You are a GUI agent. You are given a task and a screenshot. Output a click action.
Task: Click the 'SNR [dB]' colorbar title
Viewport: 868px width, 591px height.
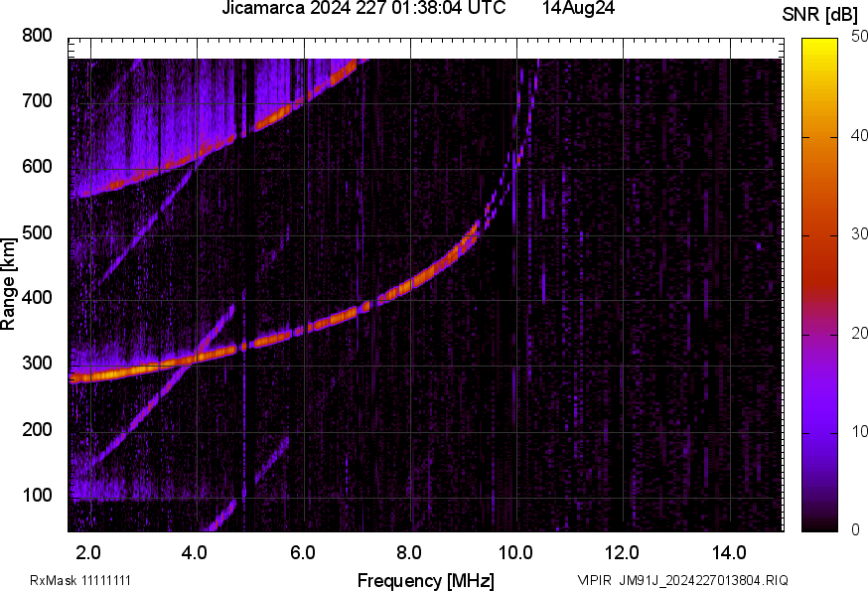pyautogui.click(x=820, y=14)
